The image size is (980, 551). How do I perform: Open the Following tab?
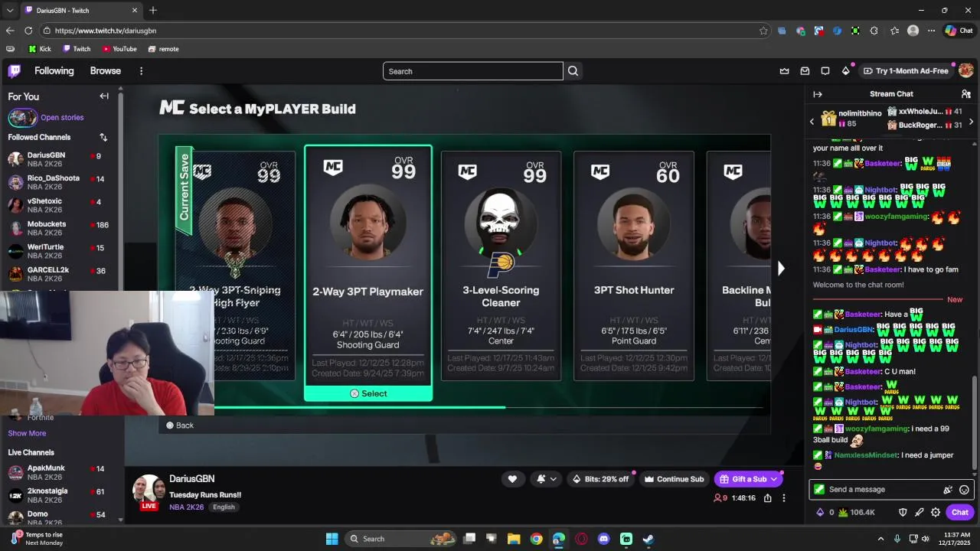pos(54,70)
